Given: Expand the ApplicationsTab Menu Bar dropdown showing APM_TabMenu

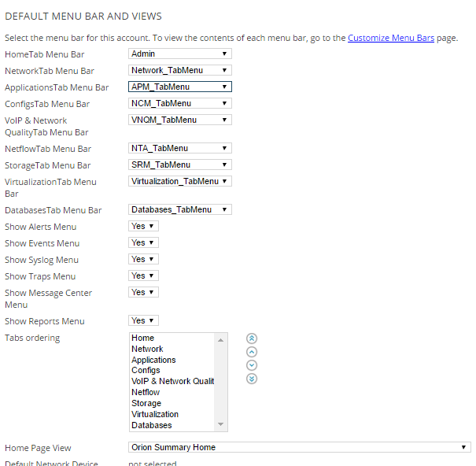Looking at the screenshot, I should 180,87.
